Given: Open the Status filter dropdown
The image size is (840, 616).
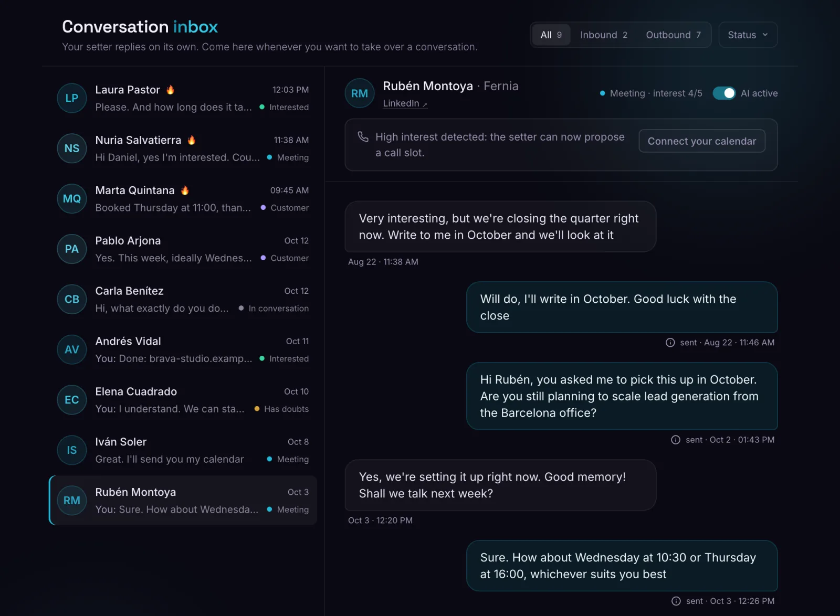Looking at the screenshot, I should click(748, 35).
